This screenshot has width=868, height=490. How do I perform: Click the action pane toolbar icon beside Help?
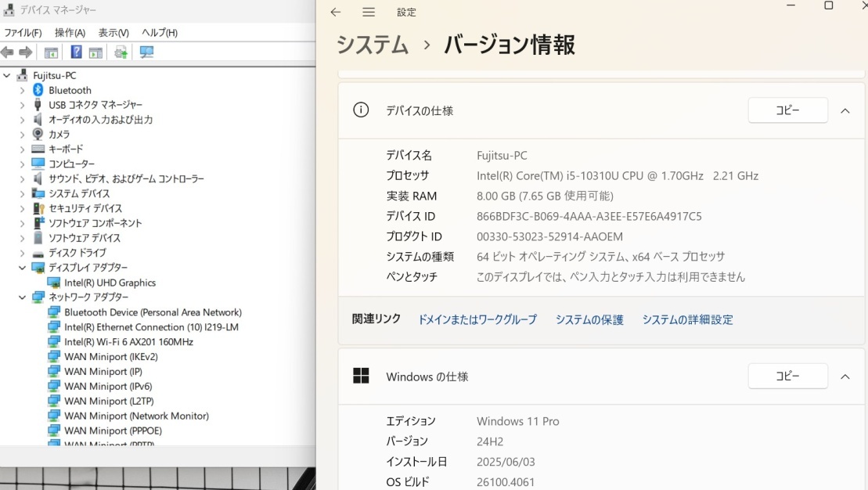[95, 52]
